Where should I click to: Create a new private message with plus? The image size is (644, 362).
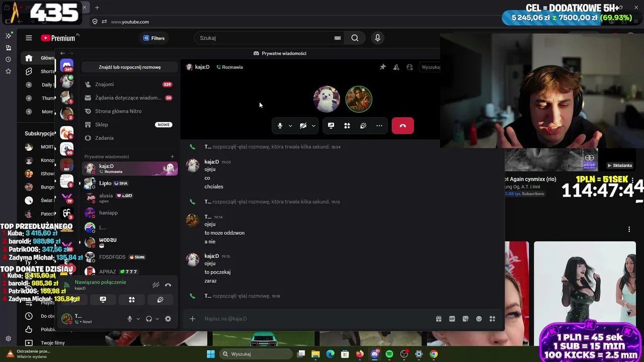[x=172, y=156]
